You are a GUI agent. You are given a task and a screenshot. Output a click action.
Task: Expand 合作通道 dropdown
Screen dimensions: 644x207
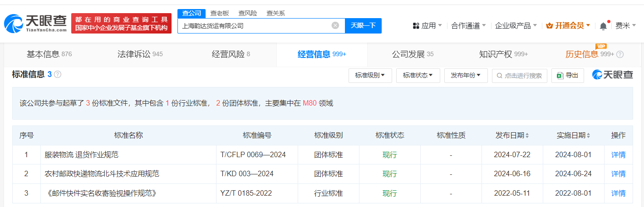tap(469, 26)
